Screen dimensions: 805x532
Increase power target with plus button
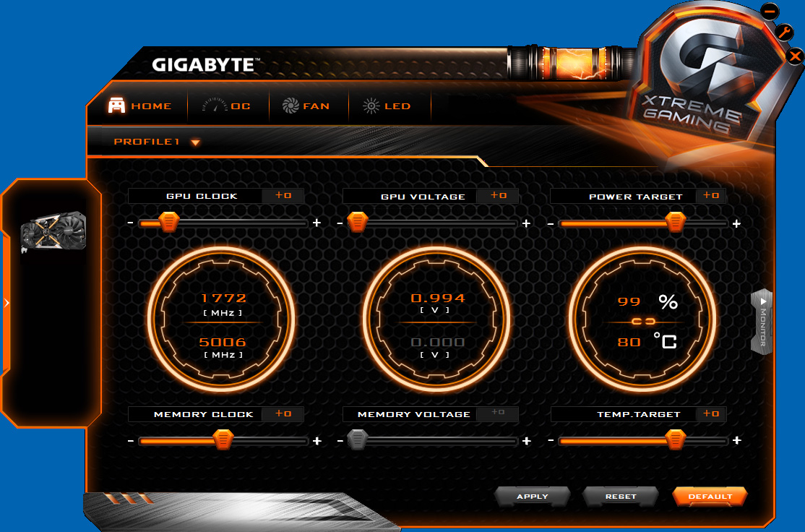737,224
